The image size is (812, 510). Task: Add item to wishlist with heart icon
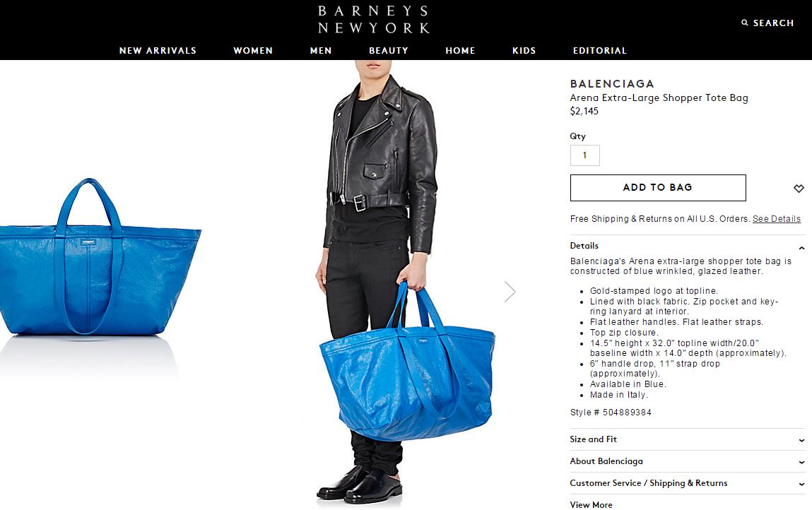point(799,189)
